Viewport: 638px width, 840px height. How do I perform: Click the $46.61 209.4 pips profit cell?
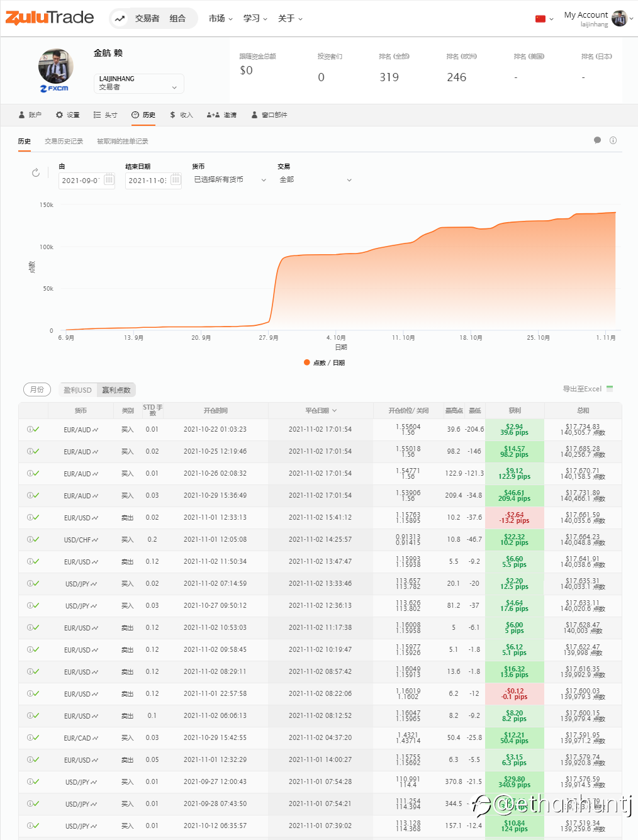click(x=515, y=495)
